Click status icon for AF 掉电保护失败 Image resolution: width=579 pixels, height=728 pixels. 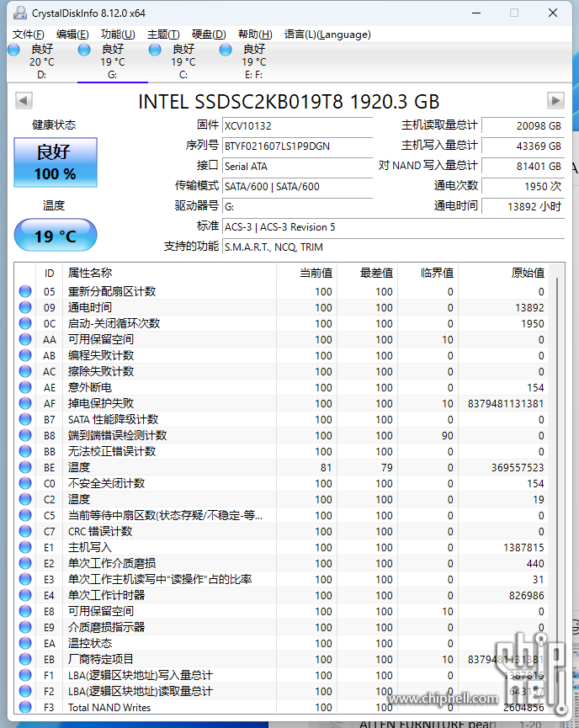pos(25,403)
